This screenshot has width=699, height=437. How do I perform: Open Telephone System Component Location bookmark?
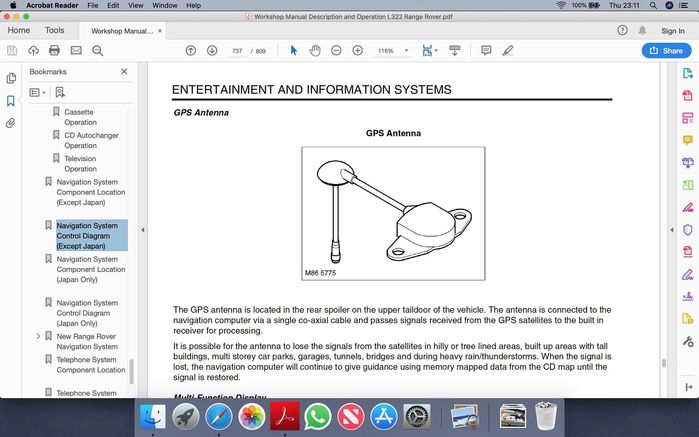(x=90, y=365)
